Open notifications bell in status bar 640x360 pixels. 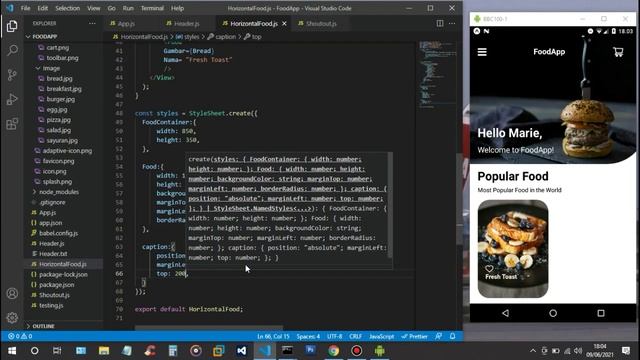point(452,336)
